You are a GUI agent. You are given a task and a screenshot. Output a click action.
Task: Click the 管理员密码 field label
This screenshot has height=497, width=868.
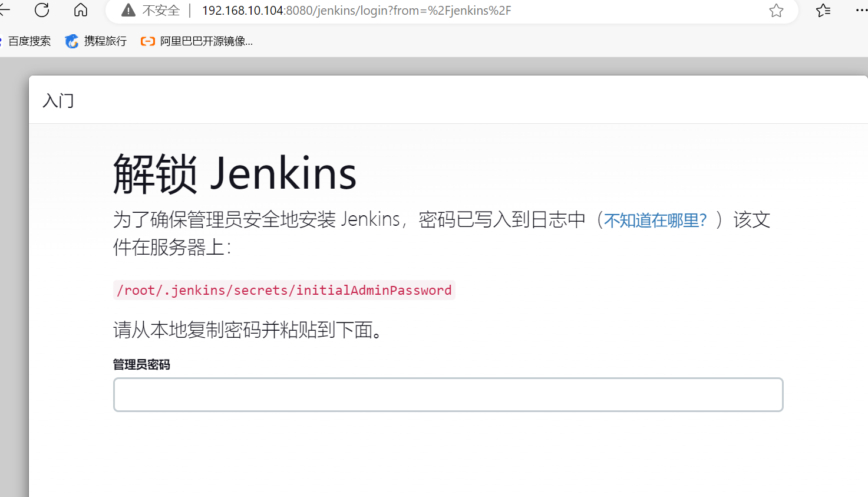tap(141, 365)
